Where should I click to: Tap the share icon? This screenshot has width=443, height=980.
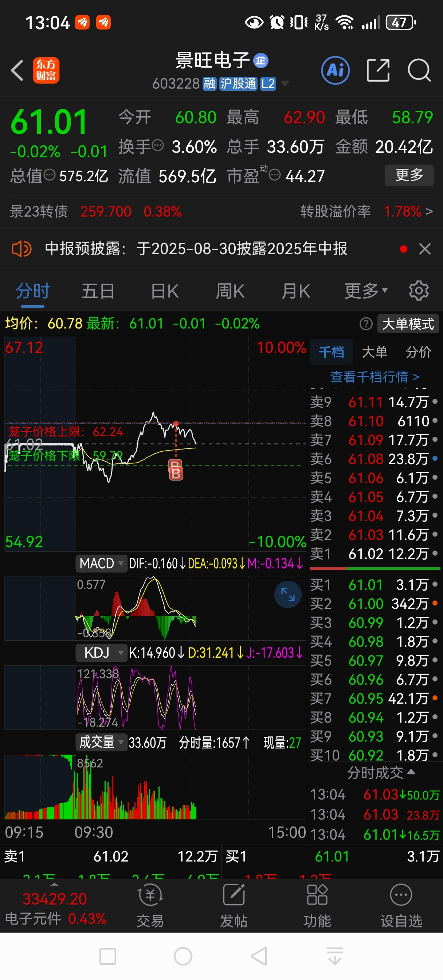pyautogui.click(x=378, y=70)
